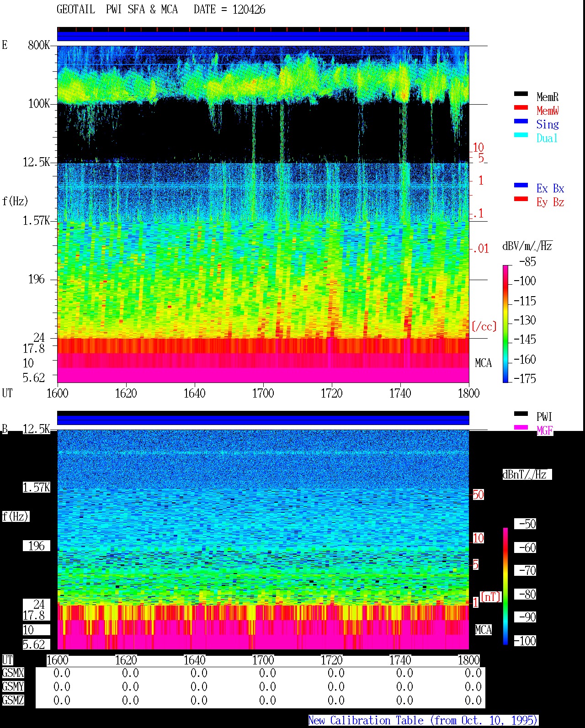Viewport: 585px width, 728px height.
Task: Click the red [nT] label on the magnetic panel
Action: (490, 596)
